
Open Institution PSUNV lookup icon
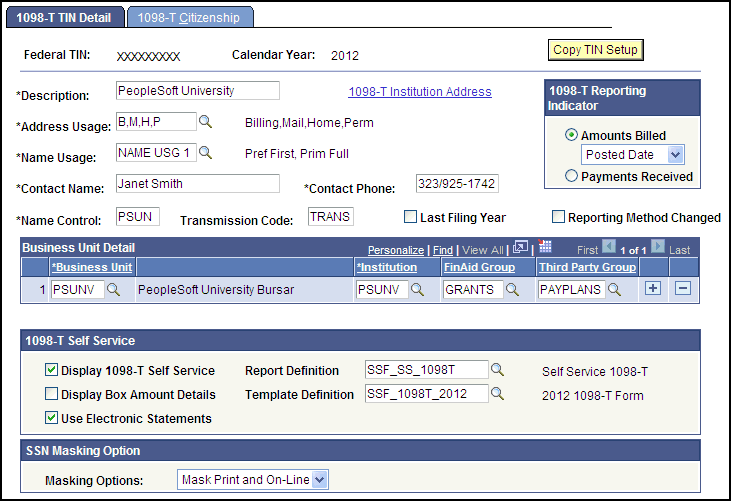tap(417, 289)
